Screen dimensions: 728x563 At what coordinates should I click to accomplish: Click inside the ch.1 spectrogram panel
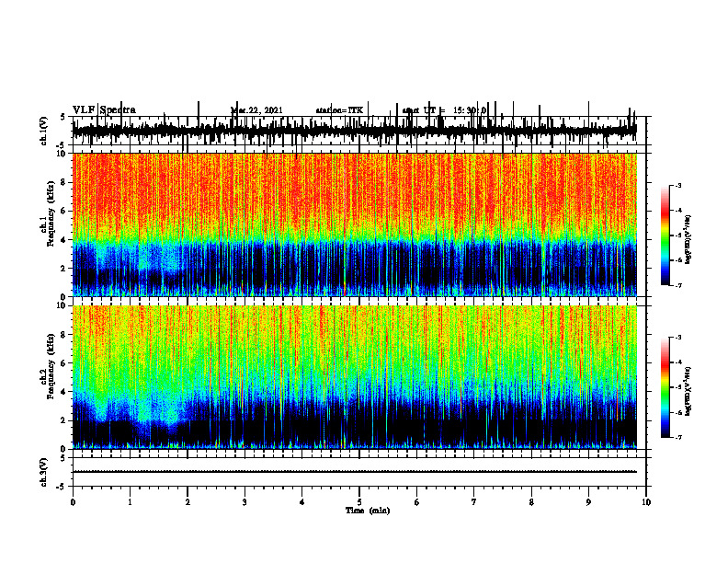[x=355, y=224]
